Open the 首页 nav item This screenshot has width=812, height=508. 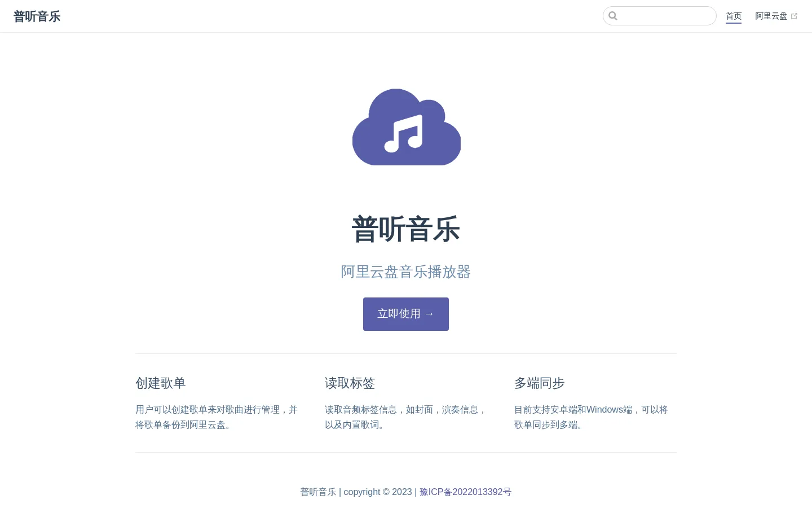click(734, 16)
